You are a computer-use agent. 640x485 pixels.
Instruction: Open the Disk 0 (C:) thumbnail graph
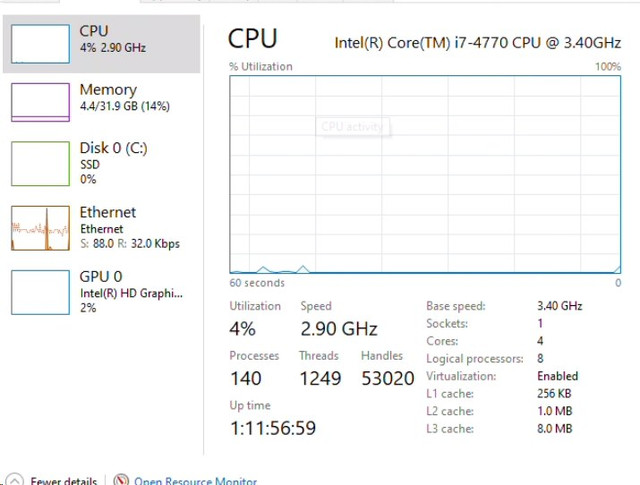[40, 164]
